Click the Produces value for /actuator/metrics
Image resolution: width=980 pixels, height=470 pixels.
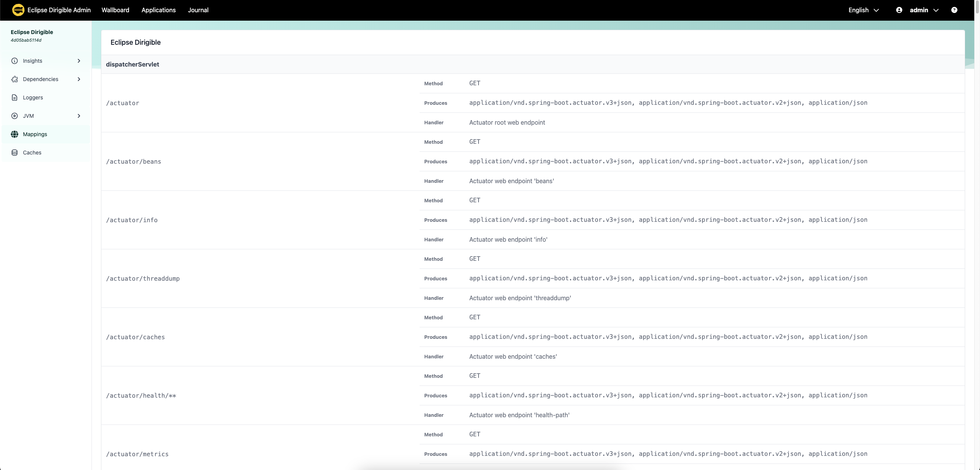pos(668,454)
